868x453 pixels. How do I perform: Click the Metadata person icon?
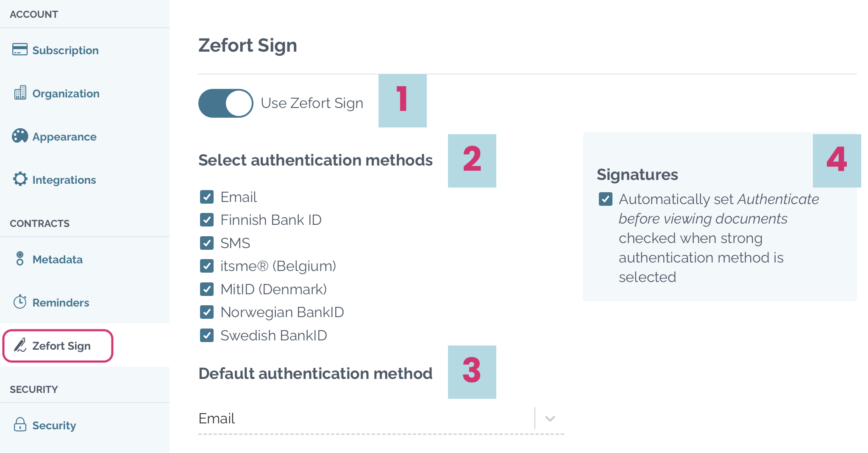click(20, 259)
